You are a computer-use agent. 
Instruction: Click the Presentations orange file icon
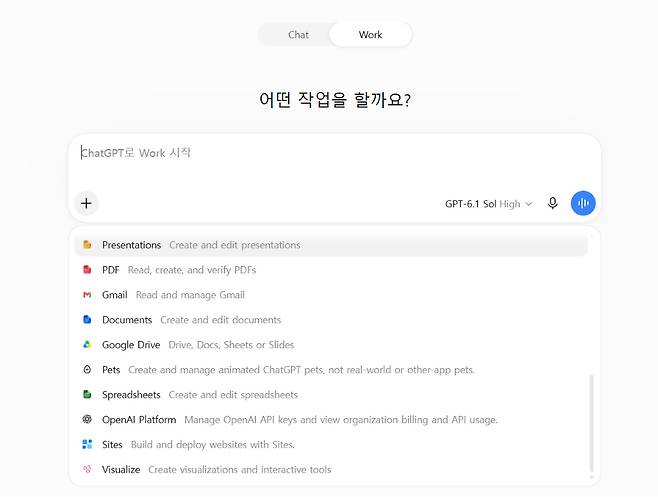87,245
